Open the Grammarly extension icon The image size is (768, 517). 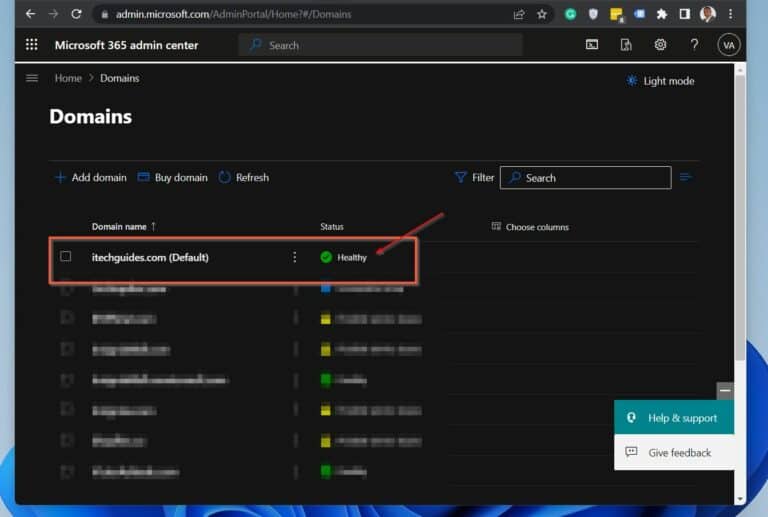click(x=570, y=14)
